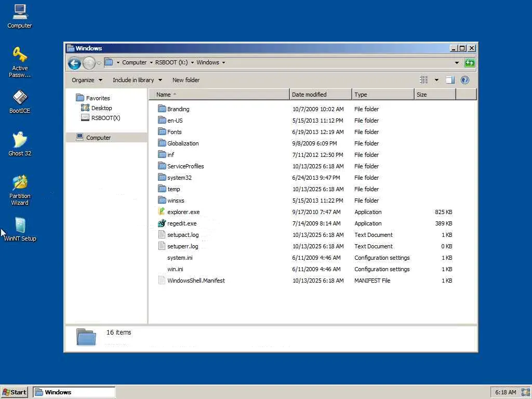The image size is (532, 399).
Task: Expand the arrow after Windows breadcrumb
Action: tap(223, 63)
